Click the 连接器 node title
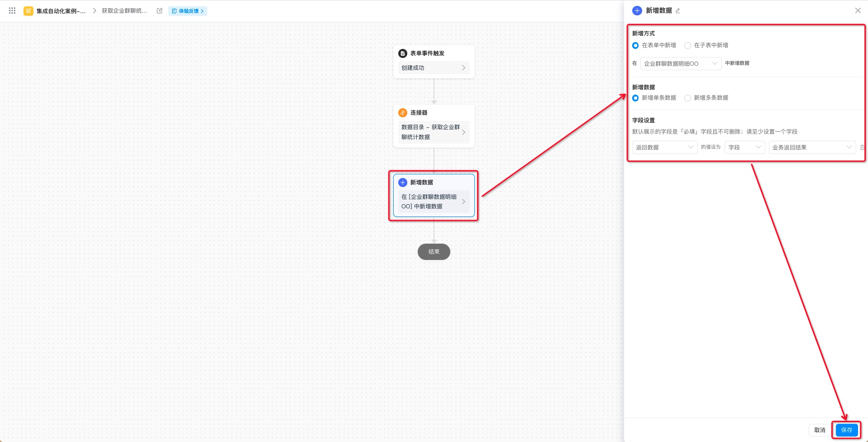Image resolution: width=868 pixels, height=442 pixels. 419,113
